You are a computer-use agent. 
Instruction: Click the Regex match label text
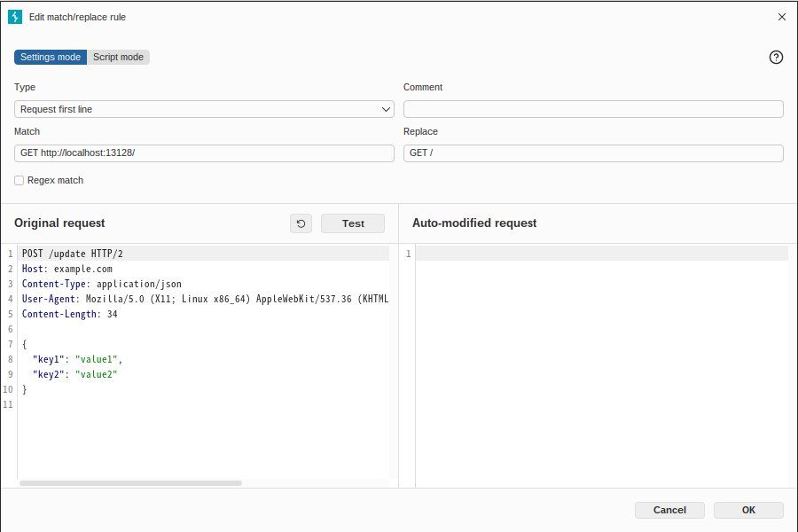click(x=55, y=180)
